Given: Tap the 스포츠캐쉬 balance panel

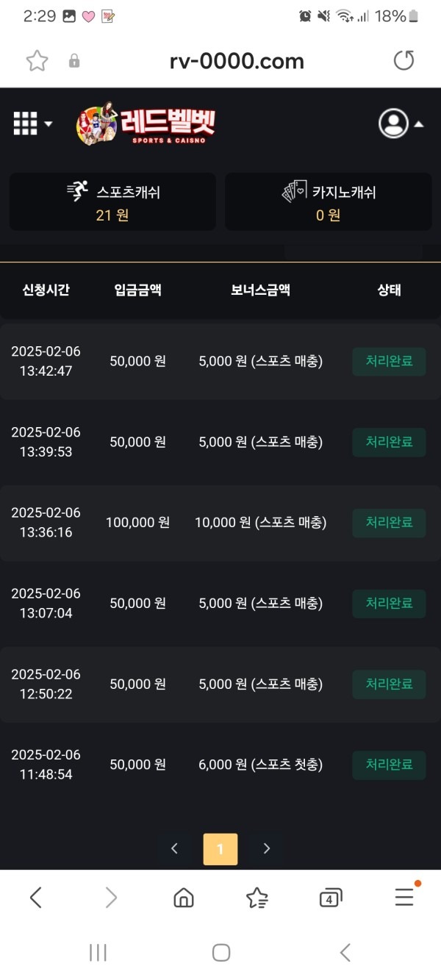Looking at the screenshot, I should 111,201.
